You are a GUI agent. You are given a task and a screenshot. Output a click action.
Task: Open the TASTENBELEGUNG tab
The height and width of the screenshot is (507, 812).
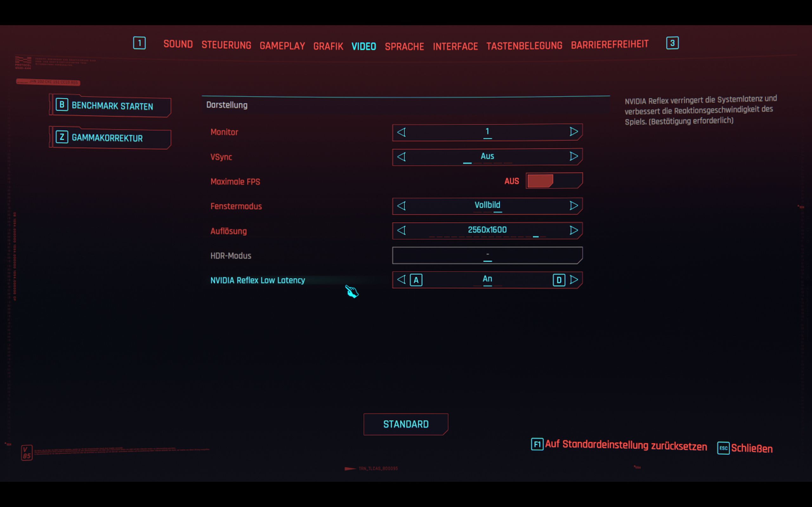[x=524, y=46]
